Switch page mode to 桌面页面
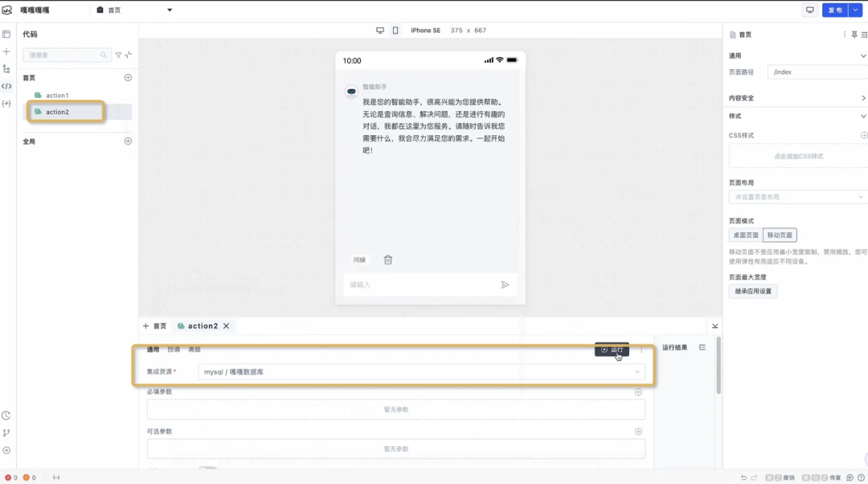The image size is (868, 484). (x=743, y=235)
